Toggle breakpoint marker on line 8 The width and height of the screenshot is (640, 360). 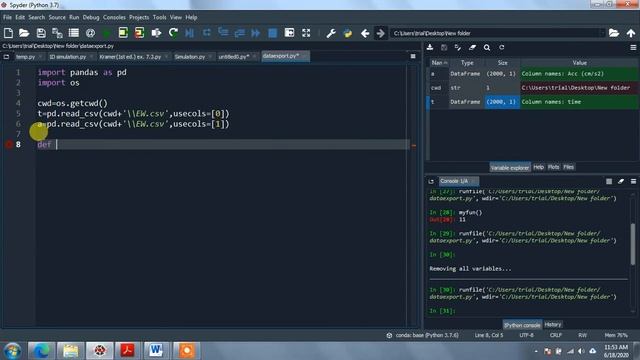[9, 144]
